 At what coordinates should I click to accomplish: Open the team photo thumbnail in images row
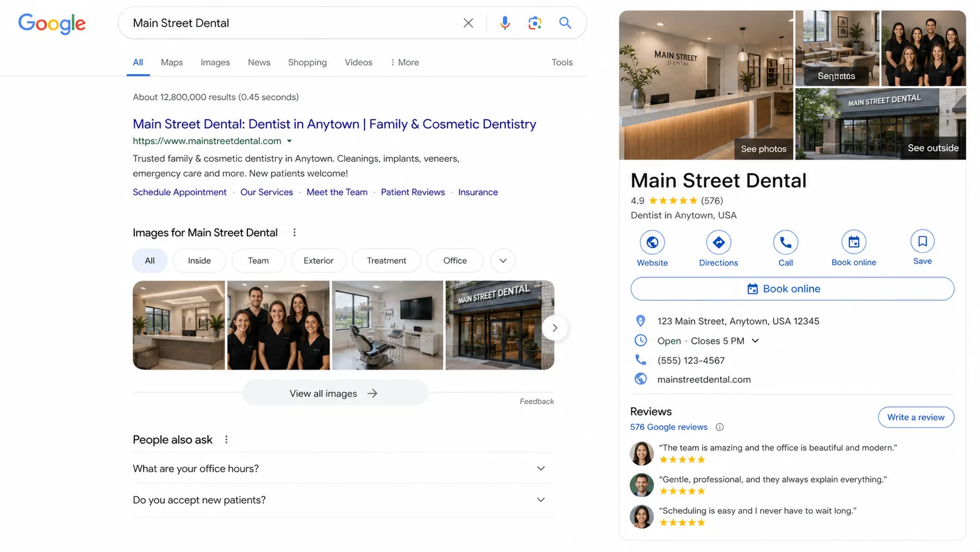[278, 325]
